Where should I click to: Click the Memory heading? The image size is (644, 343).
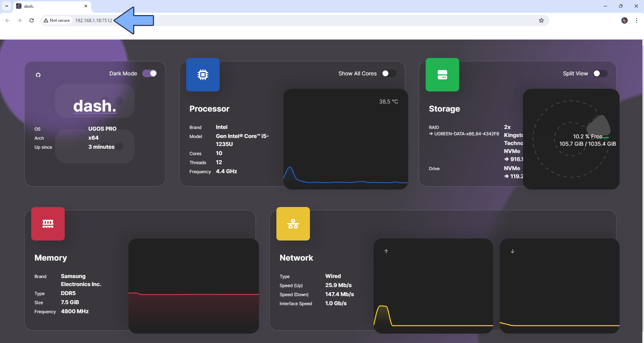click(x=51, y=258)
